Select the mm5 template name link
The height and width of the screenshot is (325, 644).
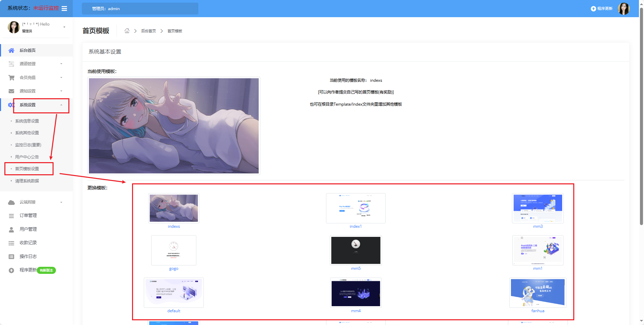point(356,268)
